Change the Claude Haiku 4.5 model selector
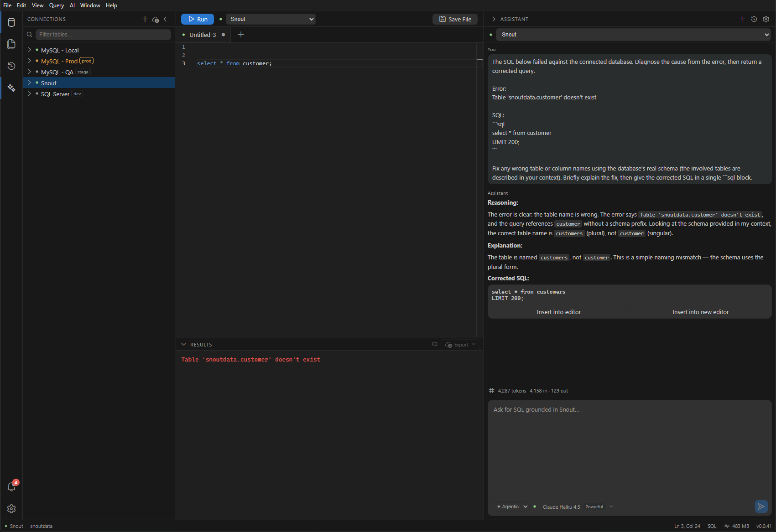 pos(577,507)
